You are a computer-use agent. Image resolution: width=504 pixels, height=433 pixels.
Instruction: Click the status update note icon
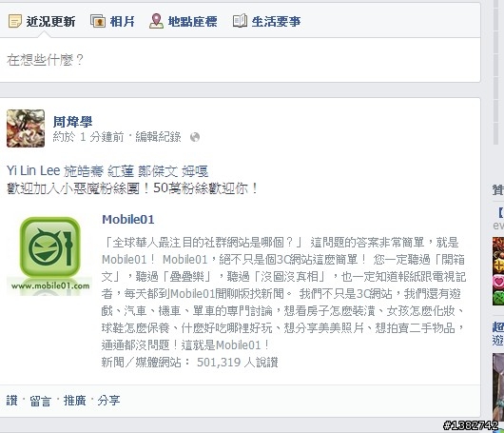click(15, 21)
